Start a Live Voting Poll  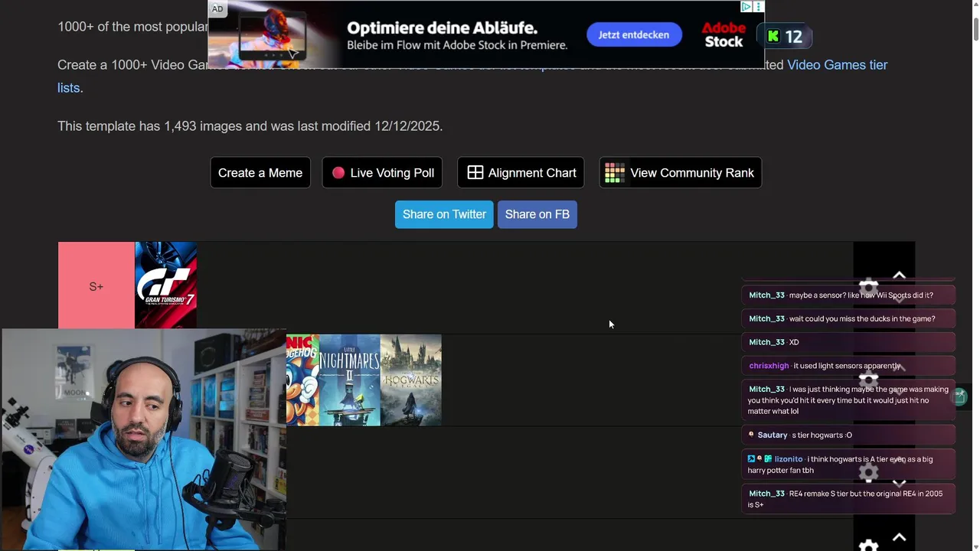tap(383, 173)
